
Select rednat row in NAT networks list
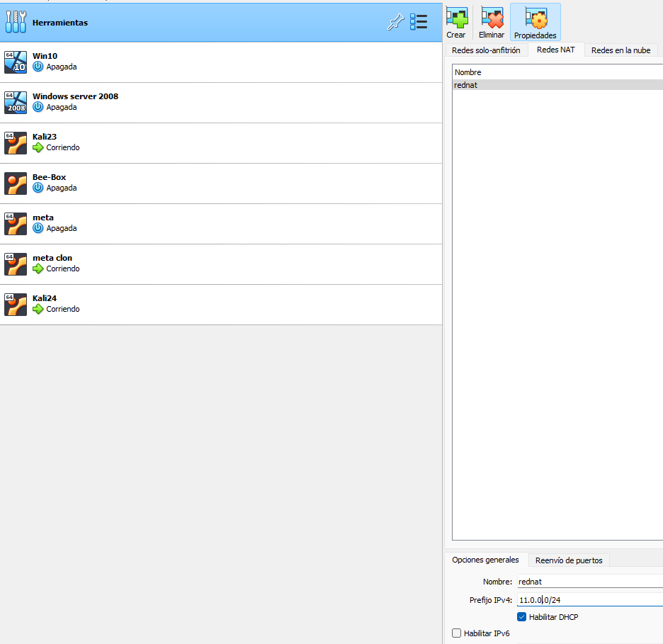(557, 85)
